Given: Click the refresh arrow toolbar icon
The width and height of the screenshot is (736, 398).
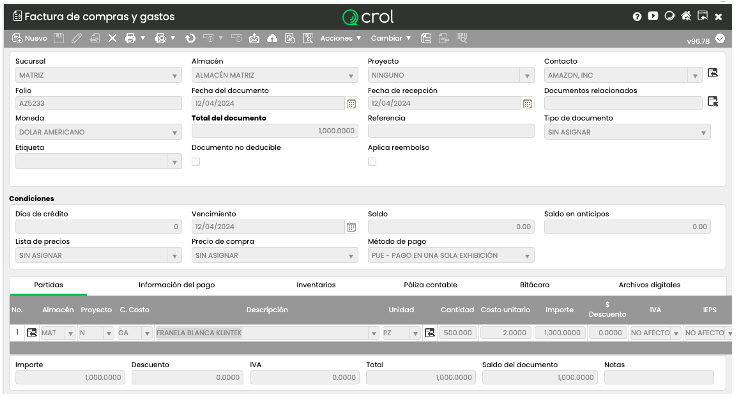Looking at the screenshot, I should click(190, 38).
